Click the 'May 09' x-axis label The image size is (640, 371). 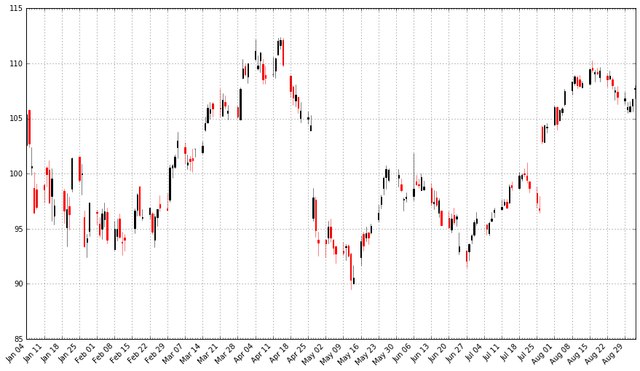331,354
